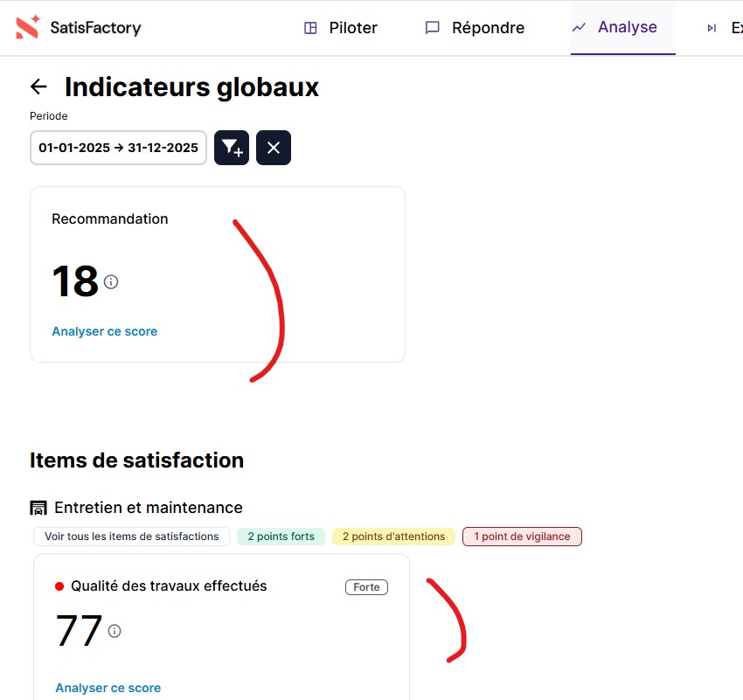
Task: Click Analyser ce score under Qualité des travaux
Action: (108, 688)
